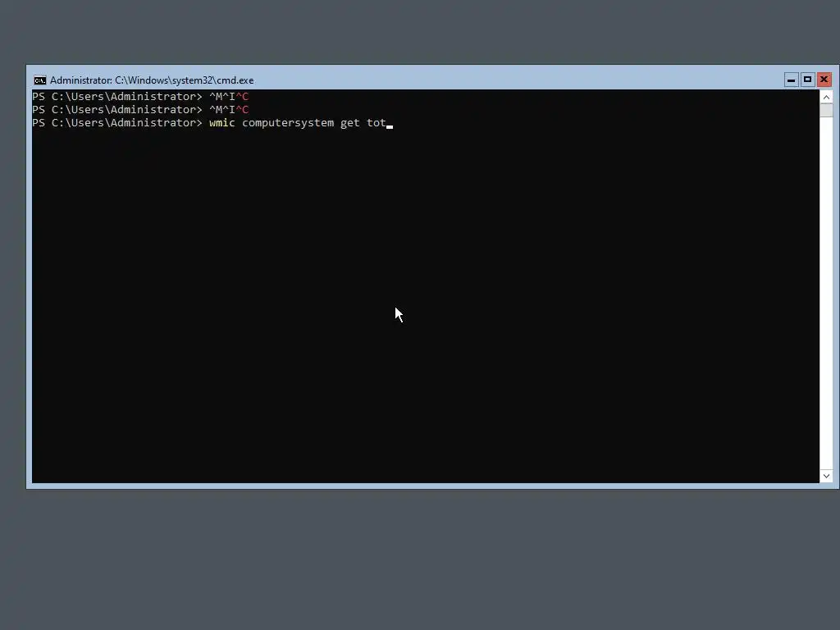
Task: Click the 'wmic' command word
Action: point(221,123)
